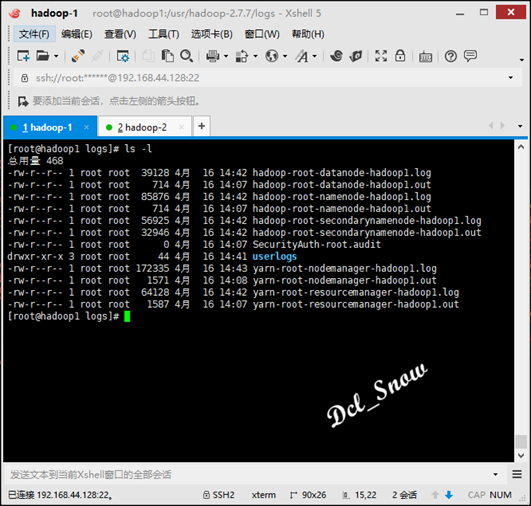Viewport: 531px width, 506px height.
Task: Click SecurityAuth-root.audit filename
Action: point(317,245)
